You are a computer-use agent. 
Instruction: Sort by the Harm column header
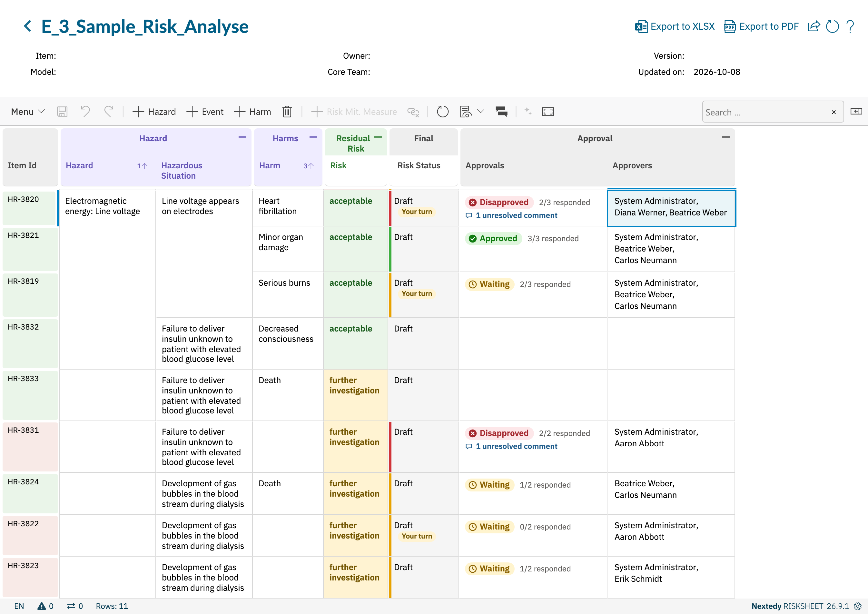(270, 166)
